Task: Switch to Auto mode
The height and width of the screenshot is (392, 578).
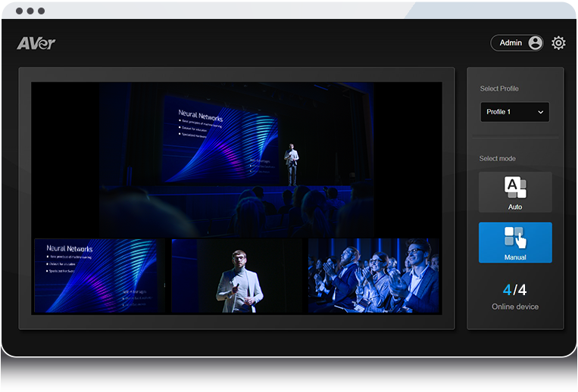Action: click(x=515, y=193)
